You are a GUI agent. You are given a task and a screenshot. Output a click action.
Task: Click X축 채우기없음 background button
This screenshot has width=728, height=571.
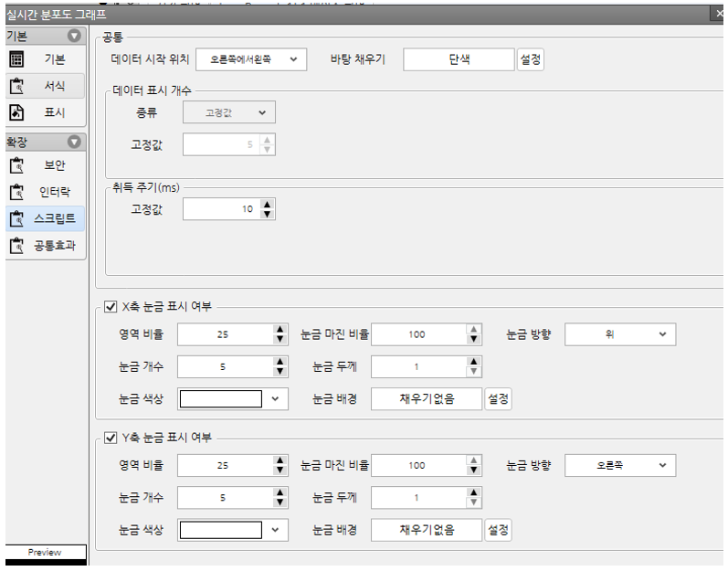tap(427, 398)
